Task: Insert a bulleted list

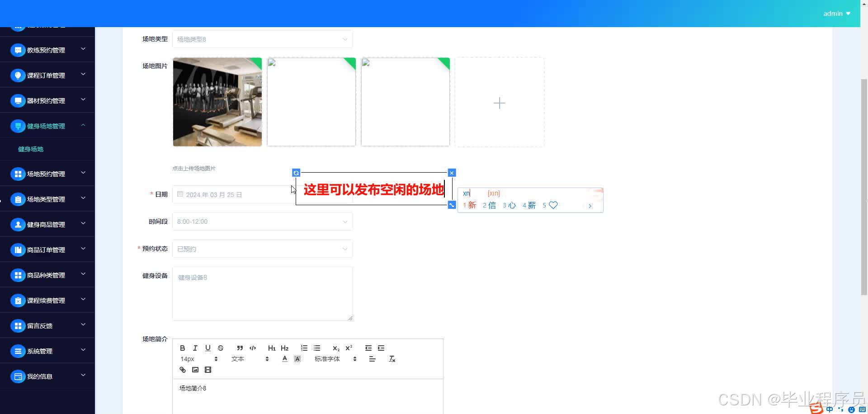Action: [316, 348]
